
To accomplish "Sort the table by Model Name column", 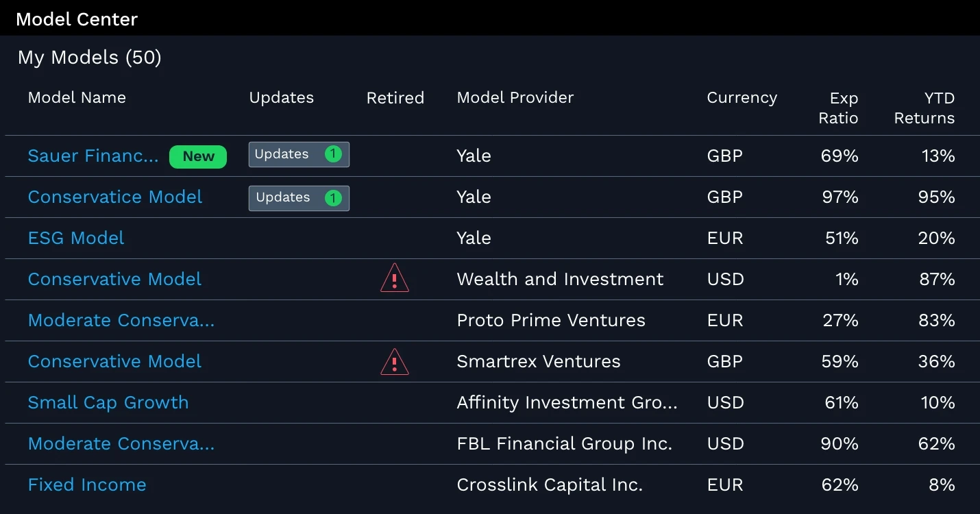I will (77, 97).
